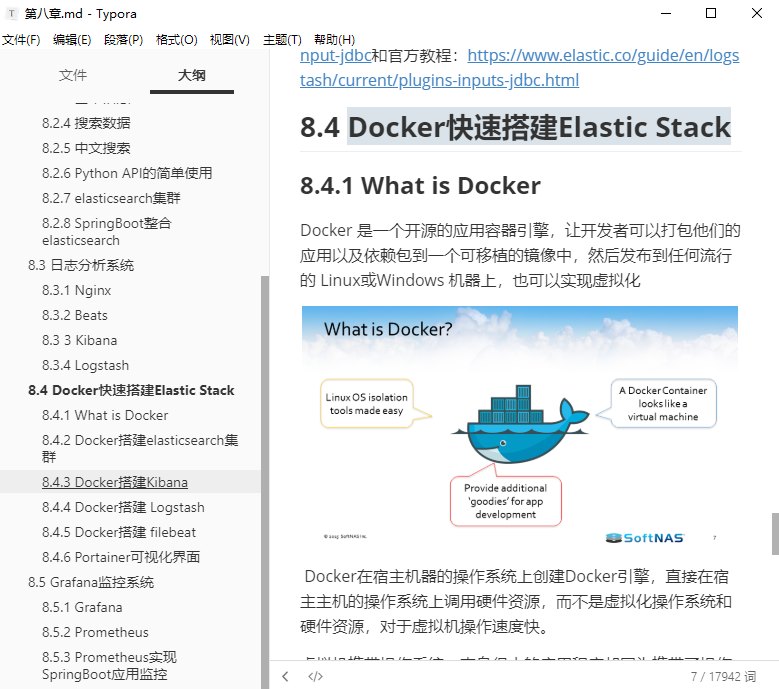Open 文件(F) menu
This screenshot has width=779, height=689.
21,40
